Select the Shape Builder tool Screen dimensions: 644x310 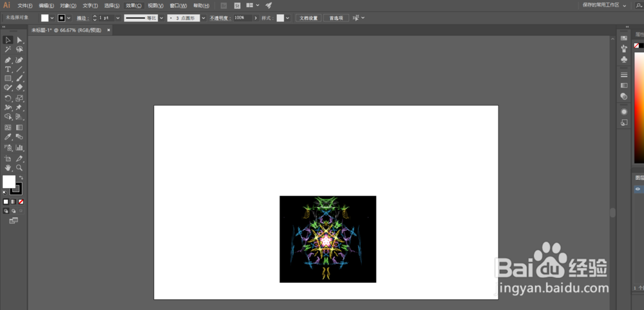coord(8,117)
